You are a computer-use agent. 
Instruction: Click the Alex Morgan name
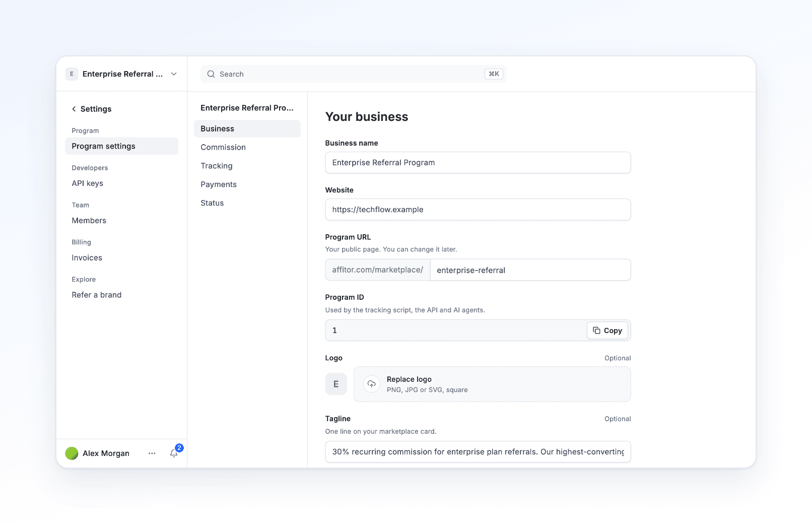coord(106,453)
